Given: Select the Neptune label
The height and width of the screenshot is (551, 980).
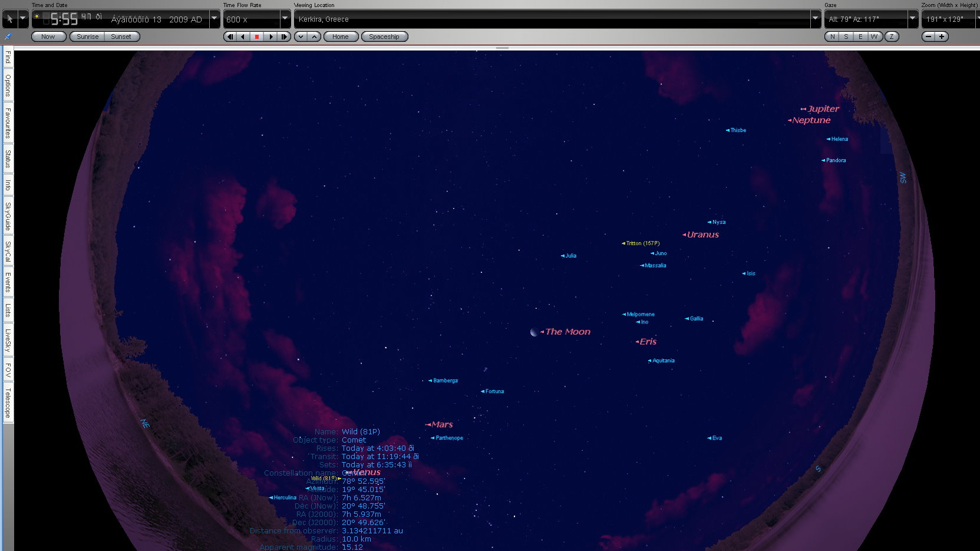Looking at the screenshot, I should [x=811, y=120].
